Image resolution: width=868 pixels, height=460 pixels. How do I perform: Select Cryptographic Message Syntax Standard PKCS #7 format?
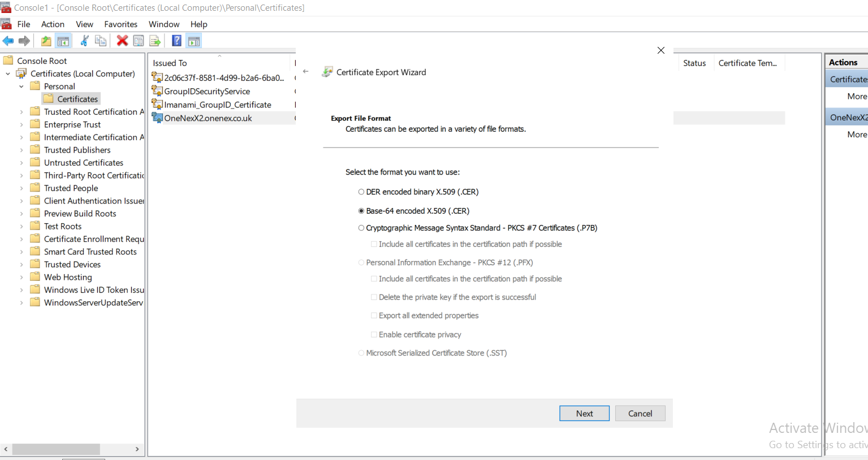coord(361,228)
